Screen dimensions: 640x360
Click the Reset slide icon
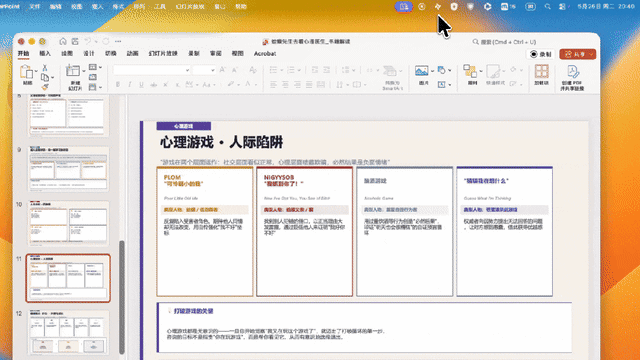pos(93,77)
